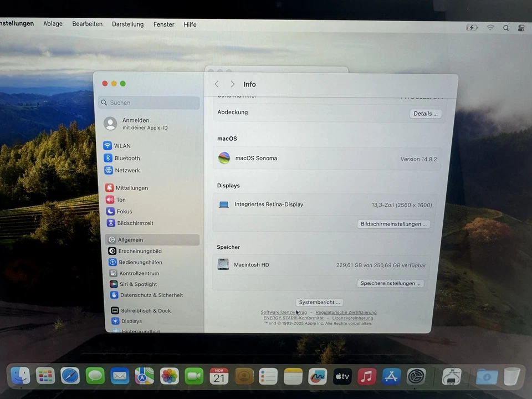This screenshot has height=399, width=532.
Task: Click the Details button for Abdeckung
Action: click(x=426, y=114)
